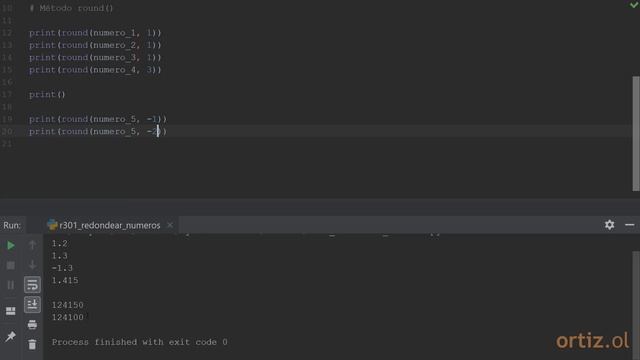Hide the Run tool window
The width and height of the screenshot is (640, 360).
point(629,225)
